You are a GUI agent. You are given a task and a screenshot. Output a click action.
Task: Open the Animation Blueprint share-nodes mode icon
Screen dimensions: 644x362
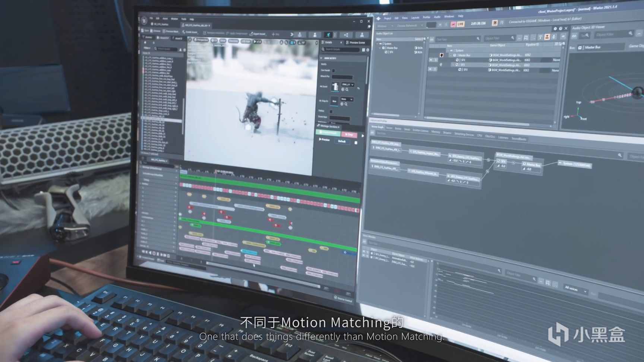[346, 35]
